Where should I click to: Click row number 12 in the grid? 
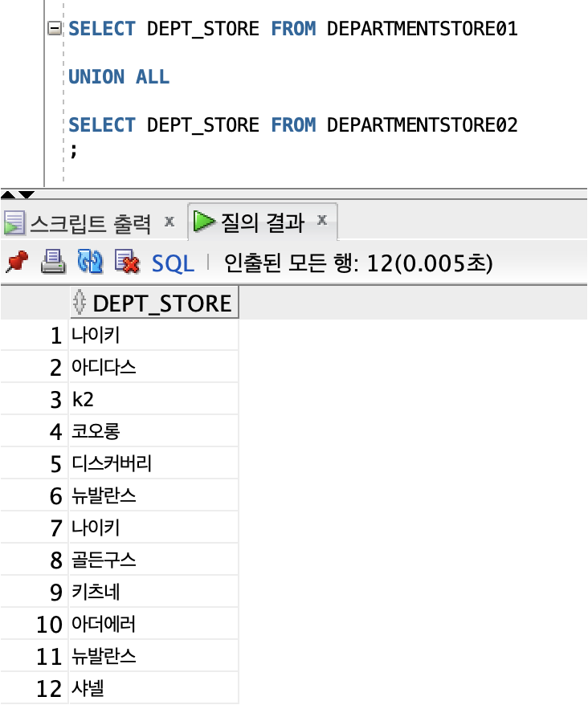click(x=49, y=688)
